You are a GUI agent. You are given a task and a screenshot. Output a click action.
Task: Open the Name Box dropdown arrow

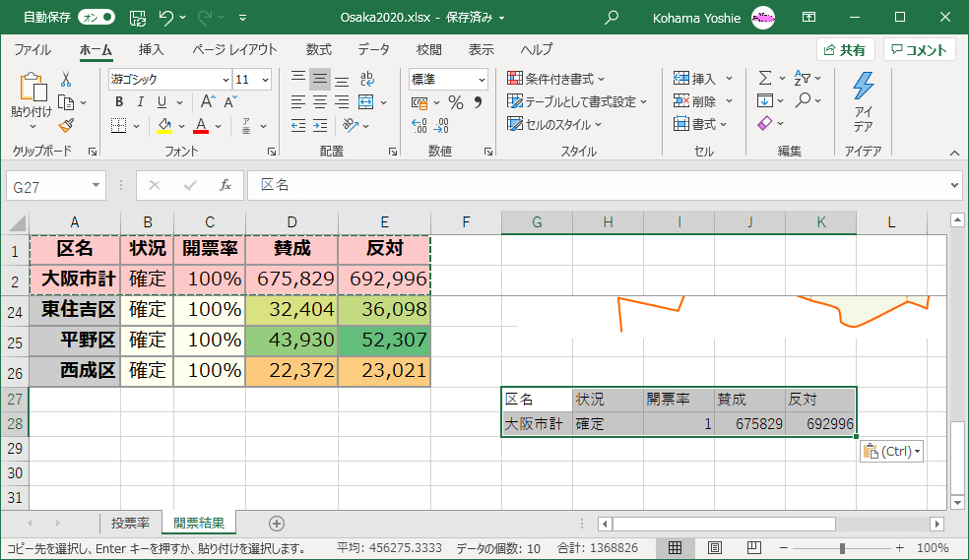[96, 185]
